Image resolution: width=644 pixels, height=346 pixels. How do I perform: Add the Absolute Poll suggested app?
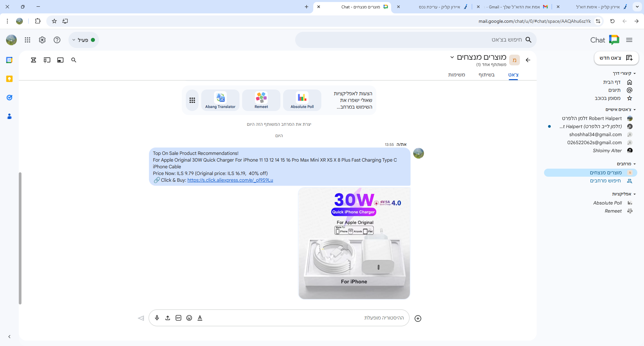pos(302,100)
